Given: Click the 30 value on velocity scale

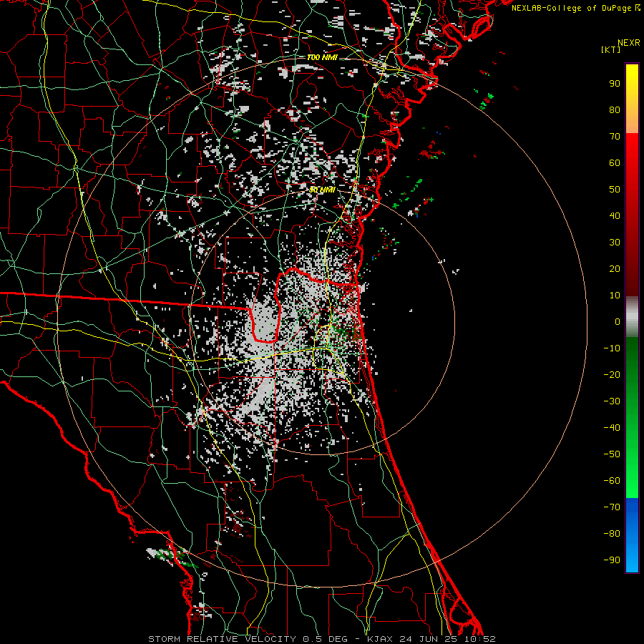Looking at the screenshot, I should pyautogui.click(x=615, y=243).
